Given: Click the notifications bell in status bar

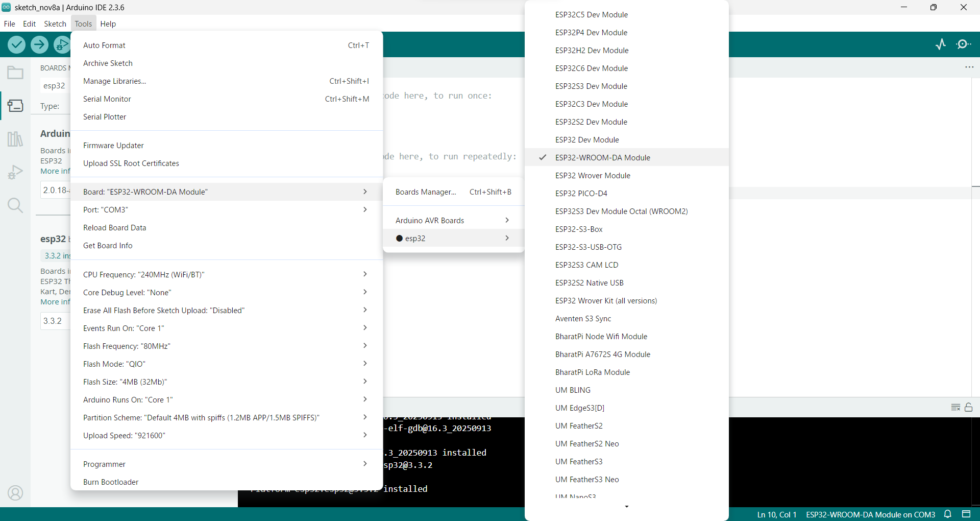Looking at the screenshot, I should (x=948, y=514).
